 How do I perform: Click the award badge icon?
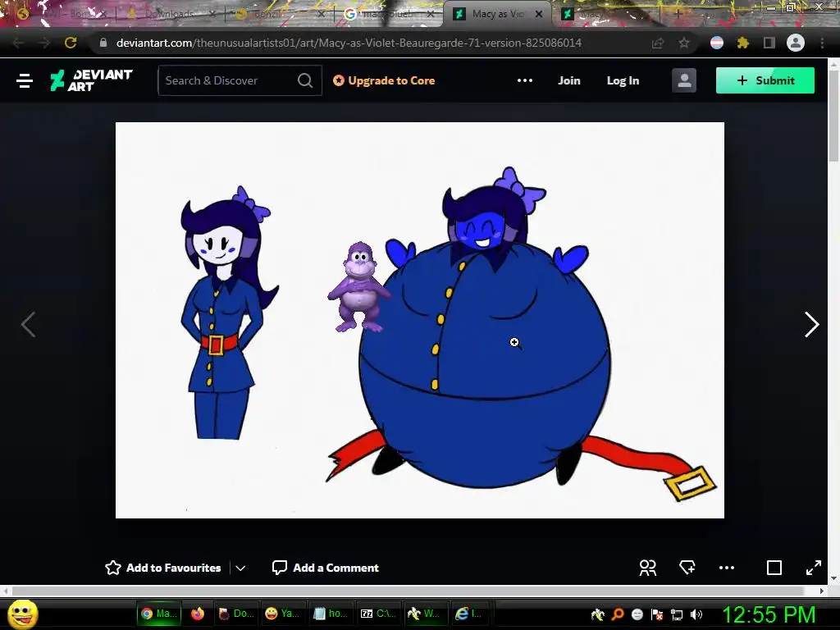point(687,568)
